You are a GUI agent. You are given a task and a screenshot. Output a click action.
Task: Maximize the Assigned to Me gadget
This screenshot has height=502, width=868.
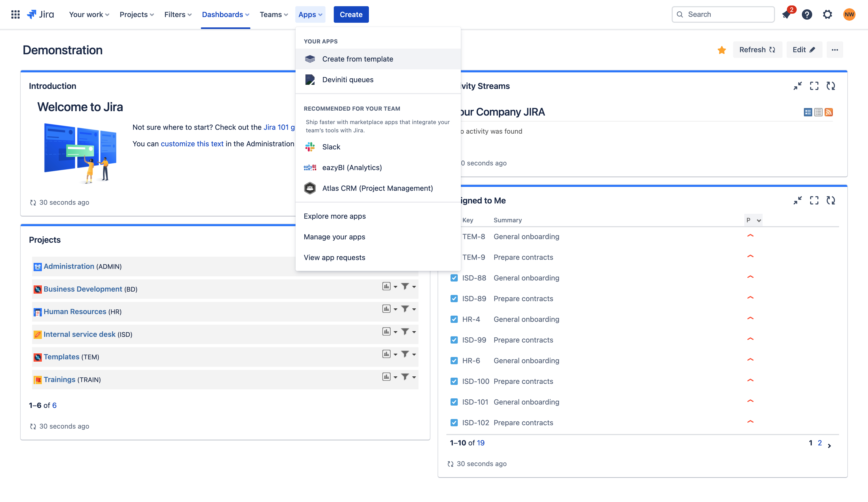tap(814, 200)
